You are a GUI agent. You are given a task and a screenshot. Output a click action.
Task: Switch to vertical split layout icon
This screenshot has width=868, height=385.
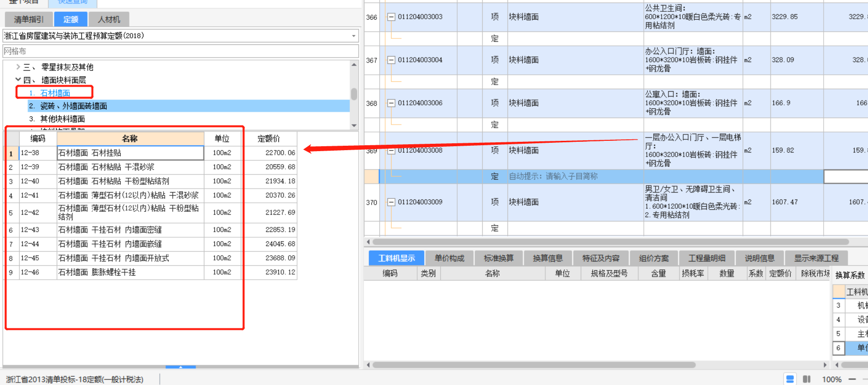806,379
